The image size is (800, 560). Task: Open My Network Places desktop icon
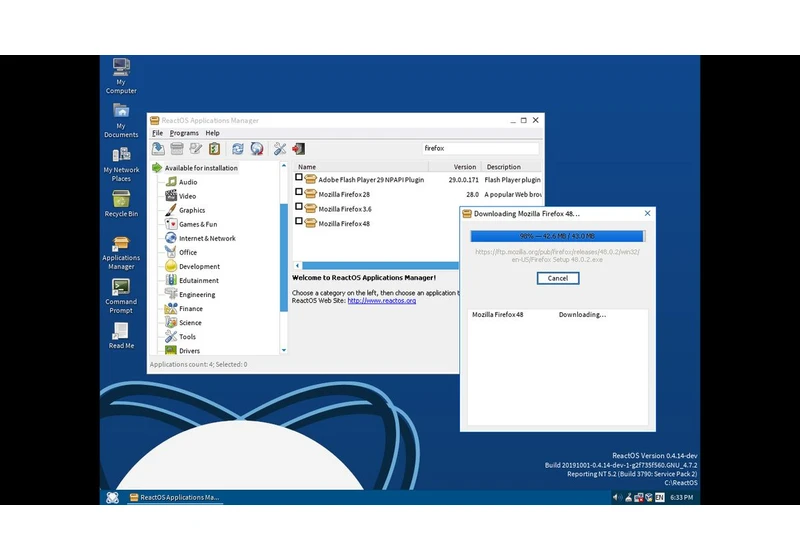121,164
